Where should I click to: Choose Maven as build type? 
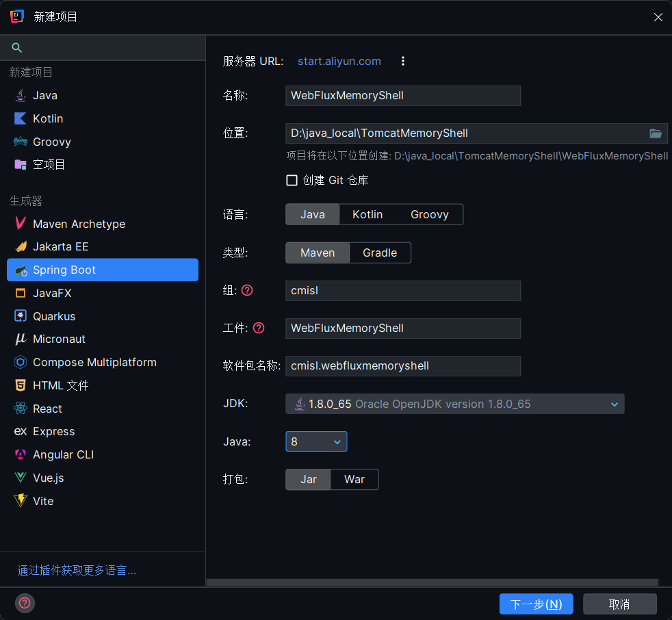point(318,253)
